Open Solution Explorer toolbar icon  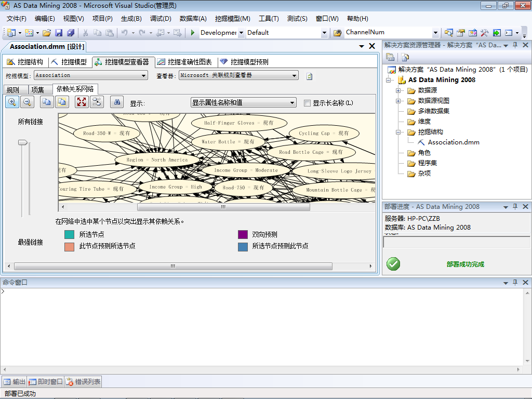(448, 33)
